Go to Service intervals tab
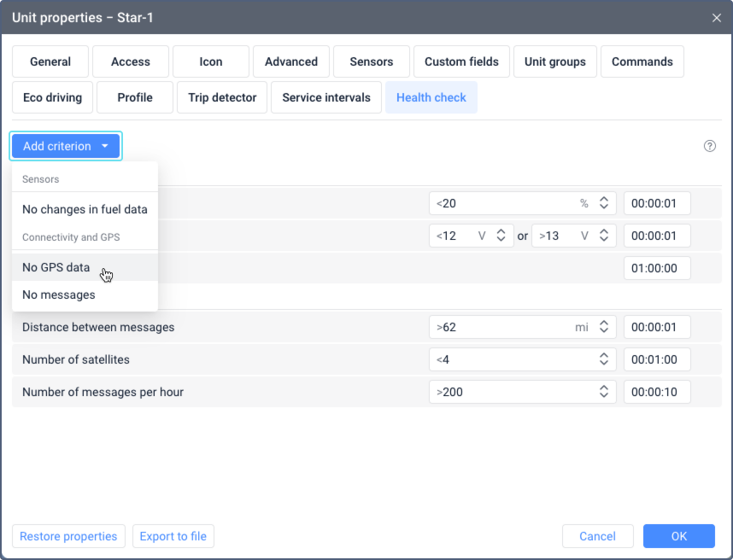Image resolution: width=733 pixels, height=560 pixels. click(x=326, y=97)
